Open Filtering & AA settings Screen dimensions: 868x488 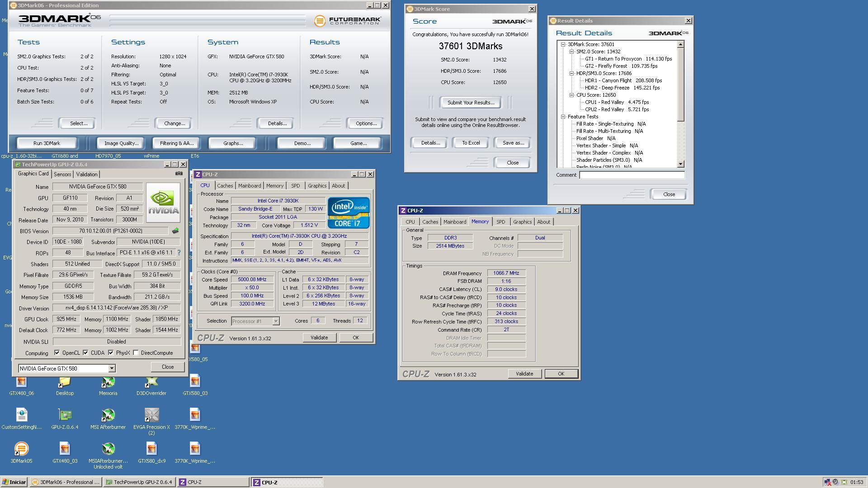(176, 143)
